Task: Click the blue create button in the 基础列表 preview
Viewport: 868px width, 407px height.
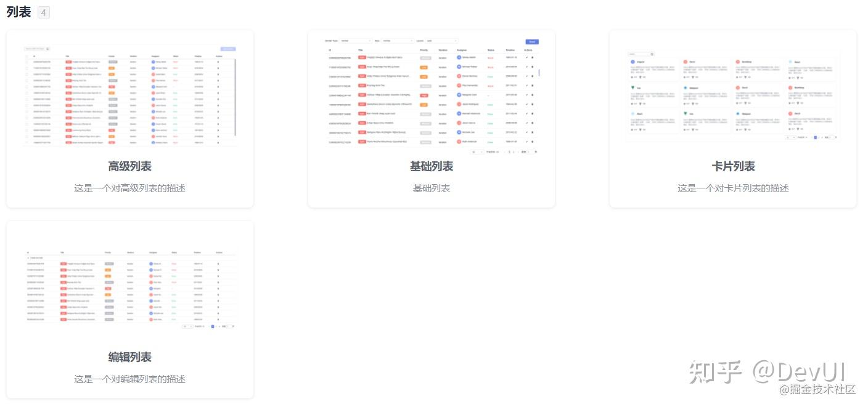Action: pos(532,42)
